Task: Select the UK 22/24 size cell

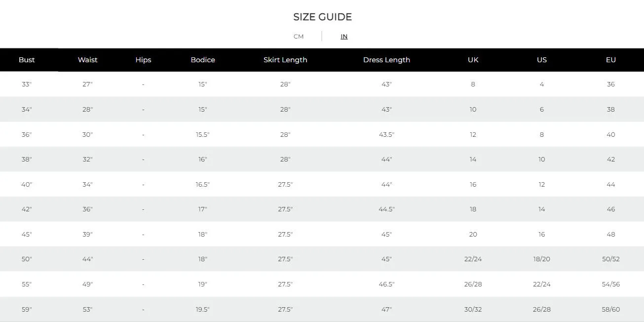Action: click(473, 259)
